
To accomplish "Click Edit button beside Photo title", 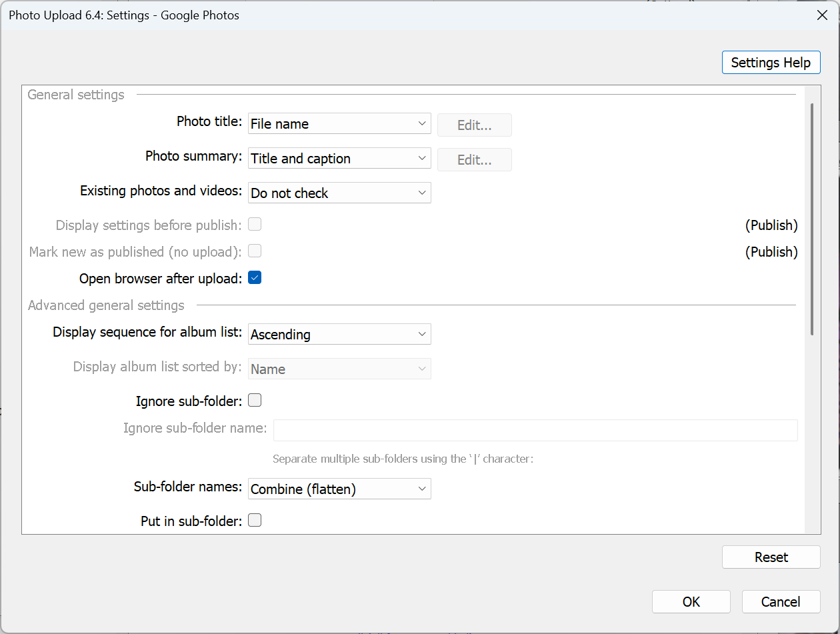I will tap(474, 125).
